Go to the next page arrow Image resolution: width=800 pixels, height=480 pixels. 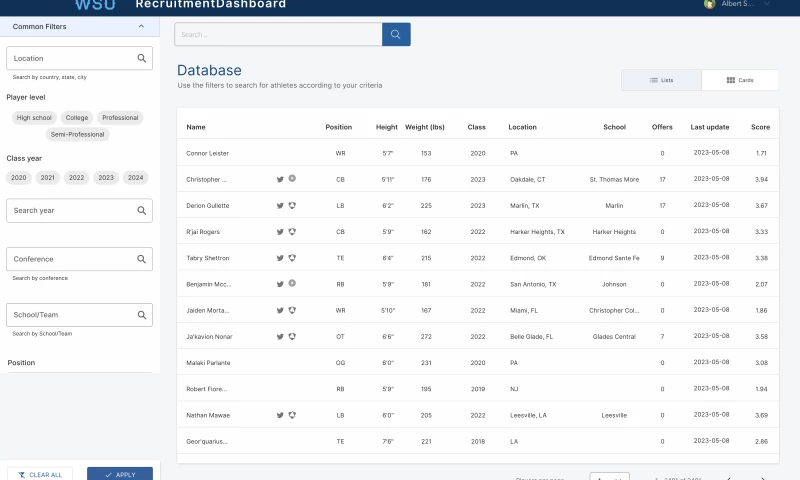coord(763,478)
